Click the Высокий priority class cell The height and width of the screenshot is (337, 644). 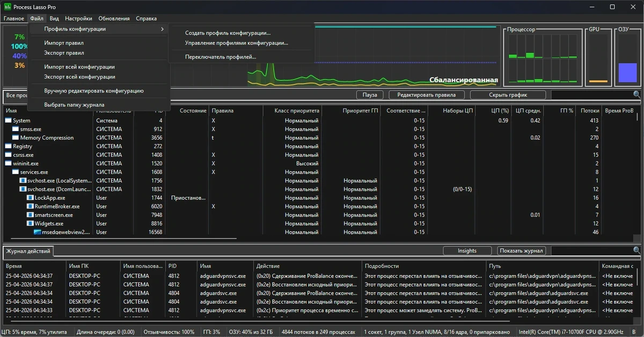point(307,164)
